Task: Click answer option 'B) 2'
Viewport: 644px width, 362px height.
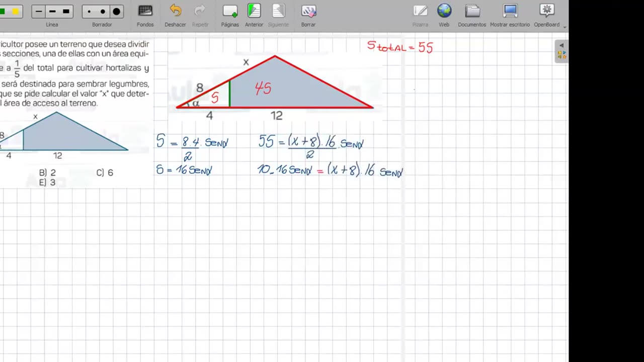Action: point(47,172)
